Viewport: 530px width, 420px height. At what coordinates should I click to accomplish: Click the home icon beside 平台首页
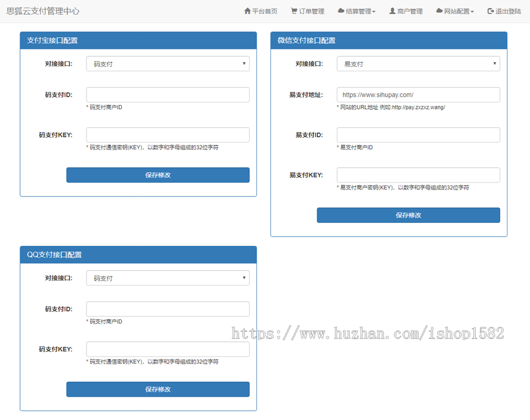coord(247,11)
